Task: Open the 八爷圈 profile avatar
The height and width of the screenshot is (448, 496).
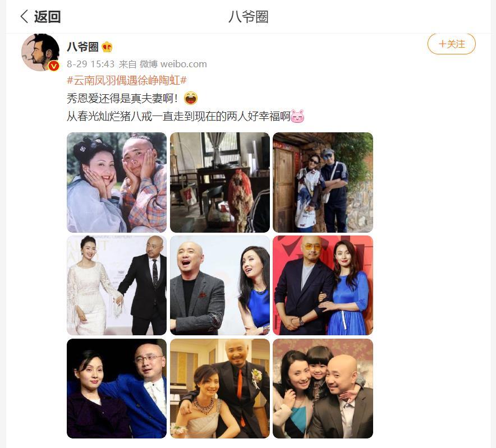Action: [x=40, y=52]
